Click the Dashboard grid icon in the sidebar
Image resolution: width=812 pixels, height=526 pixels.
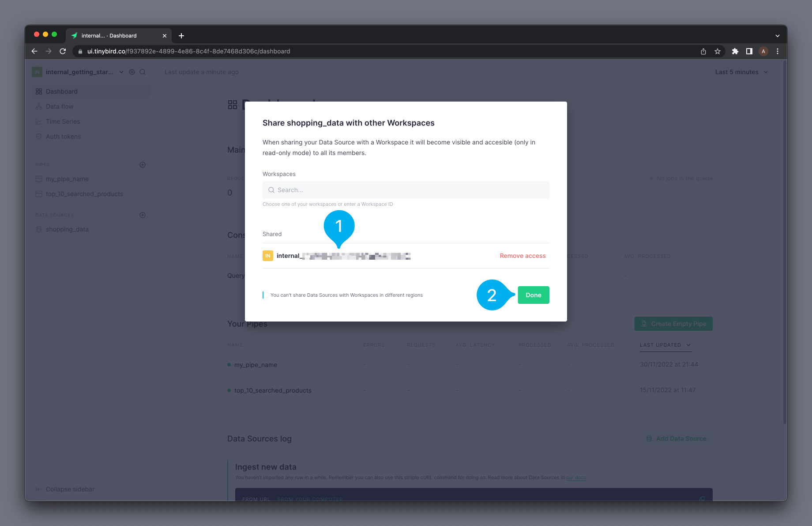pyautogui.click(x=39, y=91)
